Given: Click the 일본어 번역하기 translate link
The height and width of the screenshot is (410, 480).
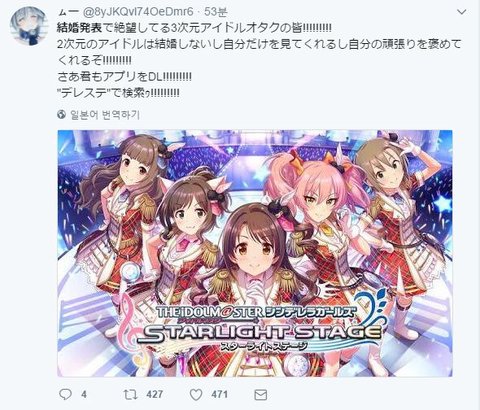Looking at the screenshot, I should (x=105, y=115).
